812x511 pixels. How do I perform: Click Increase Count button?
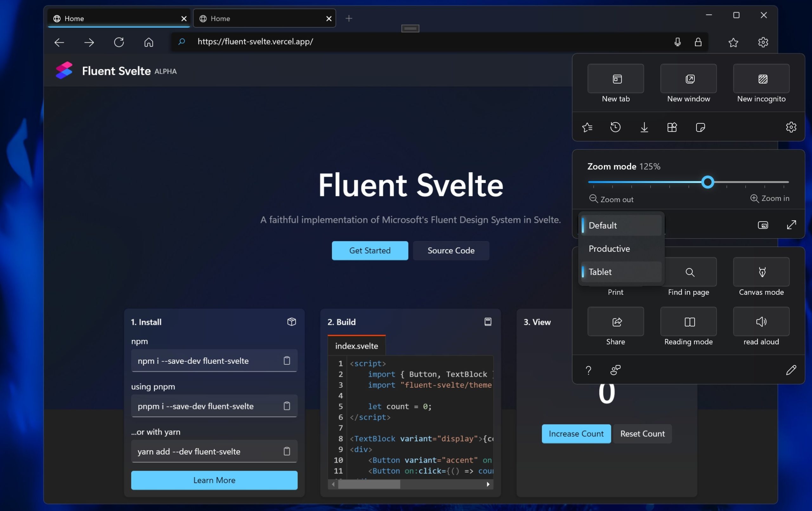point(576,434)
